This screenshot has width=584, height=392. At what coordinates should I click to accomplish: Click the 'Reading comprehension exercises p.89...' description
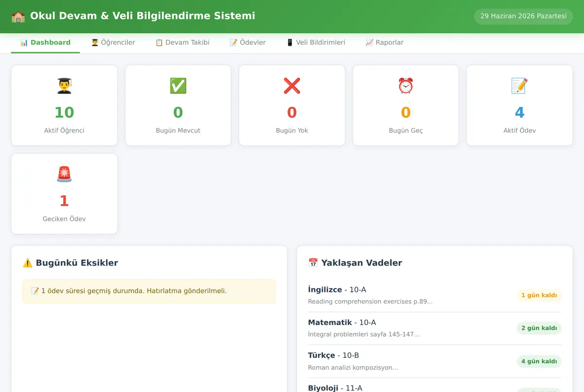370,302
